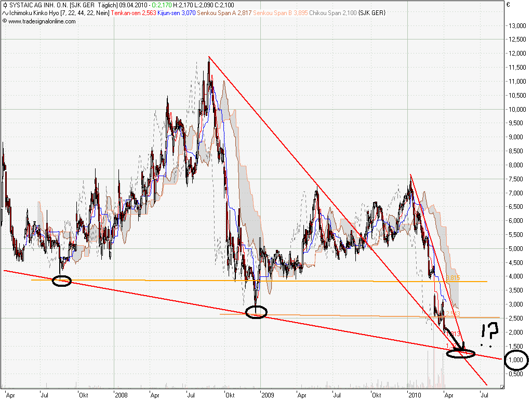Click the 10,000 price axis label
The image size is (532, 399).
click(x=517, y=109)
